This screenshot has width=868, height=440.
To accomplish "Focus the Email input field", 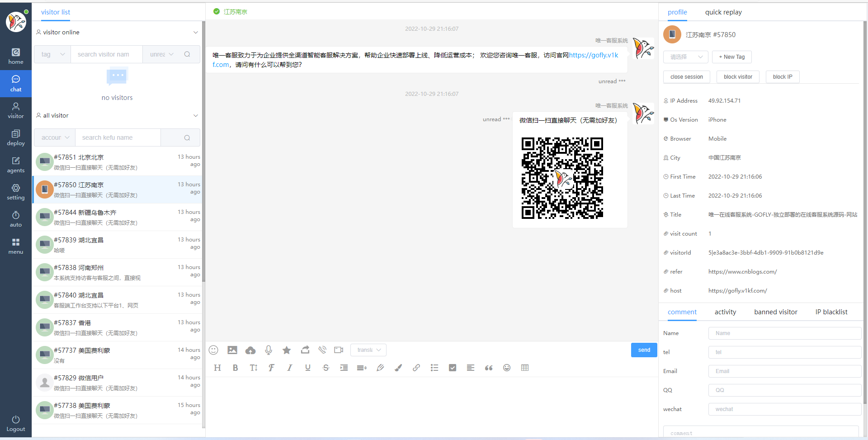I will coord(785,371).
